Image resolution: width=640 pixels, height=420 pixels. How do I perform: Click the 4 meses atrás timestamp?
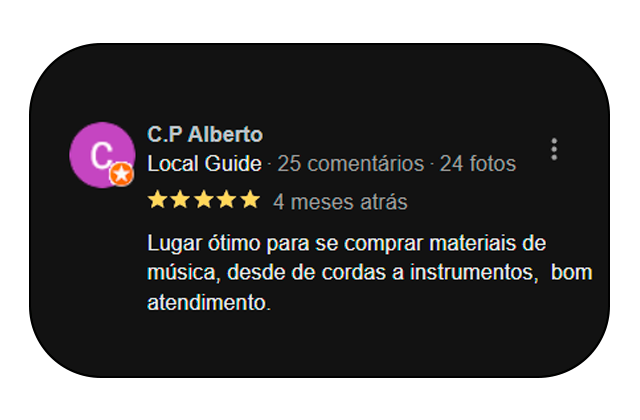(x=340, y=202)
